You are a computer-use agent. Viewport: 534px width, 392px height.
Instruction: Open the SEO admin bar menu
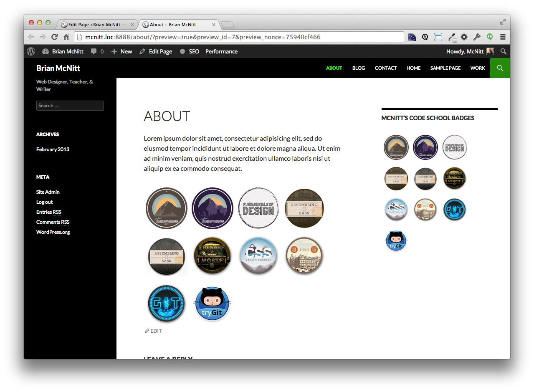point(190,51)
